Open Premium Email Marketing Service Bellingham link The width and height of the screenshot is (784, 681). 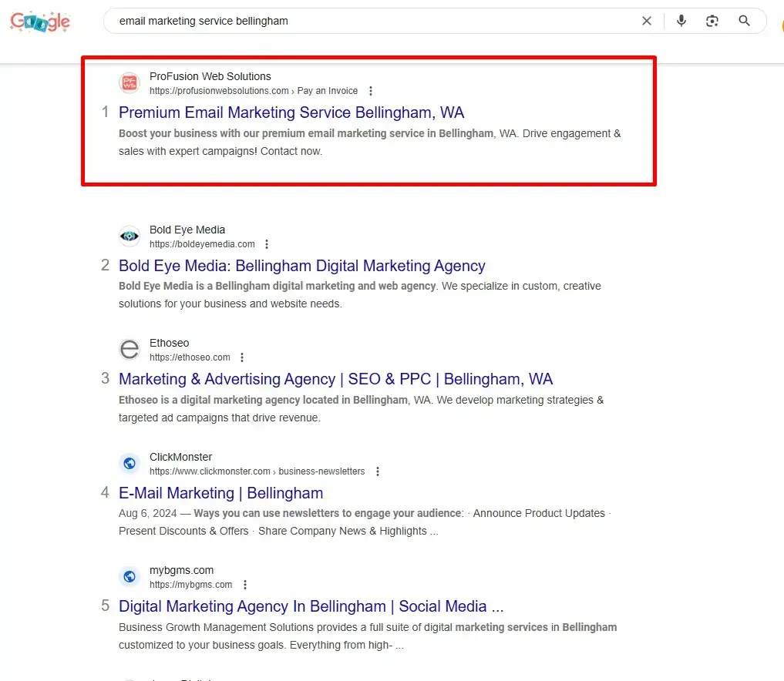click(291, 112)
